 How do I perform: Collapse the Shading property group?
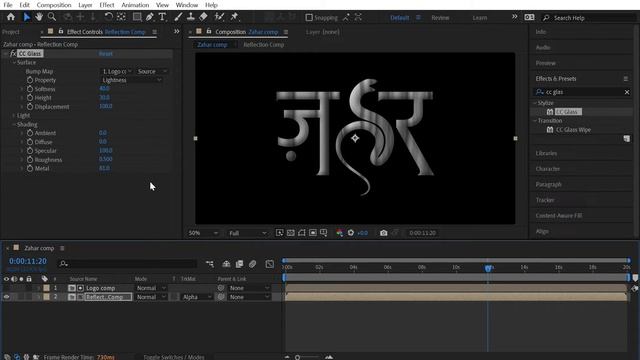pos(13,124)
